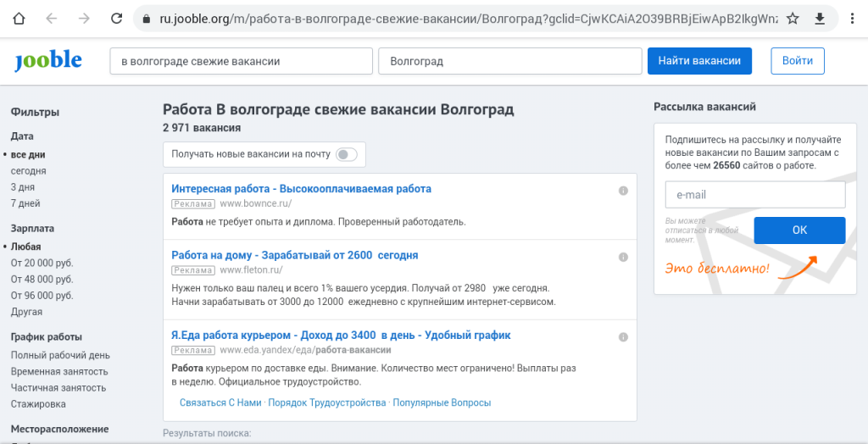The image size is (868, 444).
Task: Click the browser forward arrow
Action: (x=83, y=19)
